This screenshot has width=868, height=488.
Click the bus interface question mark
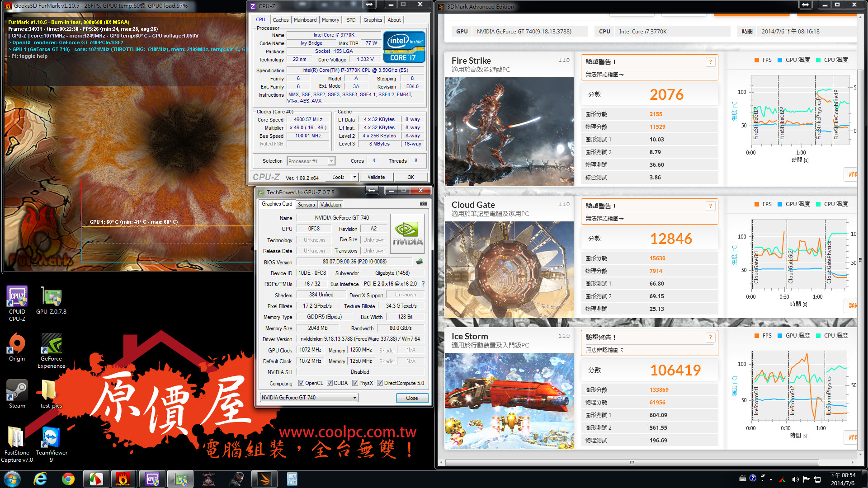(x=423, y=284)
